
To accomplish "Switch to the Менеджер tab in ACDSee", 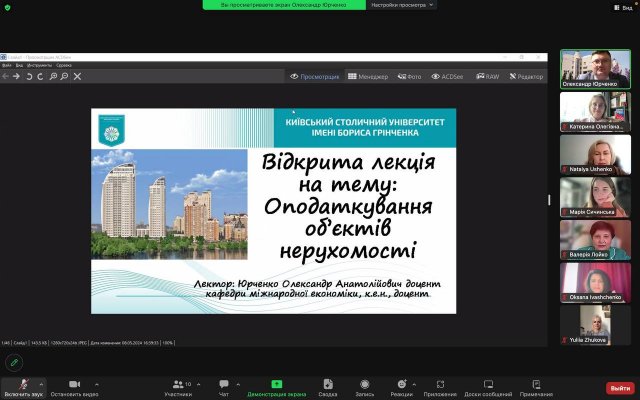I will click(x=370, y=76).
